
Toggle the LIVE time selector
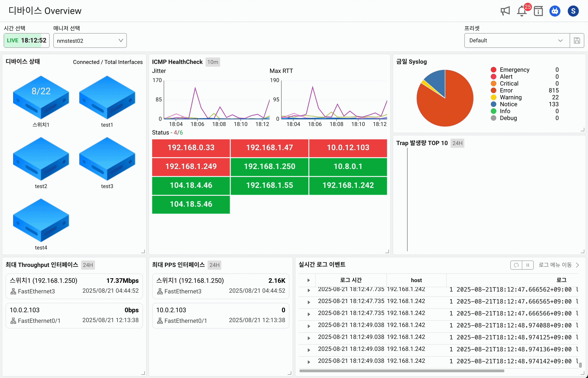pos(26,40)
